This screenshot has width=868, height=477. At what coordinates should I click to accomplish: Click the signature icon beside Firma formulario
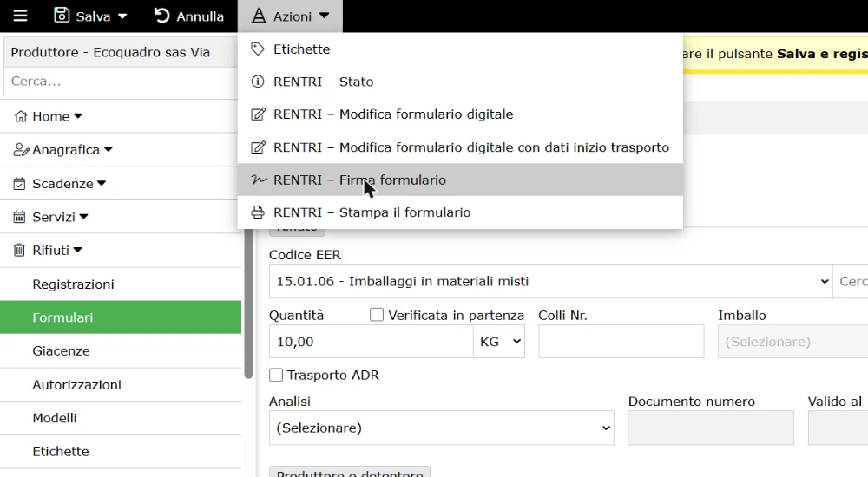(259, 180)
